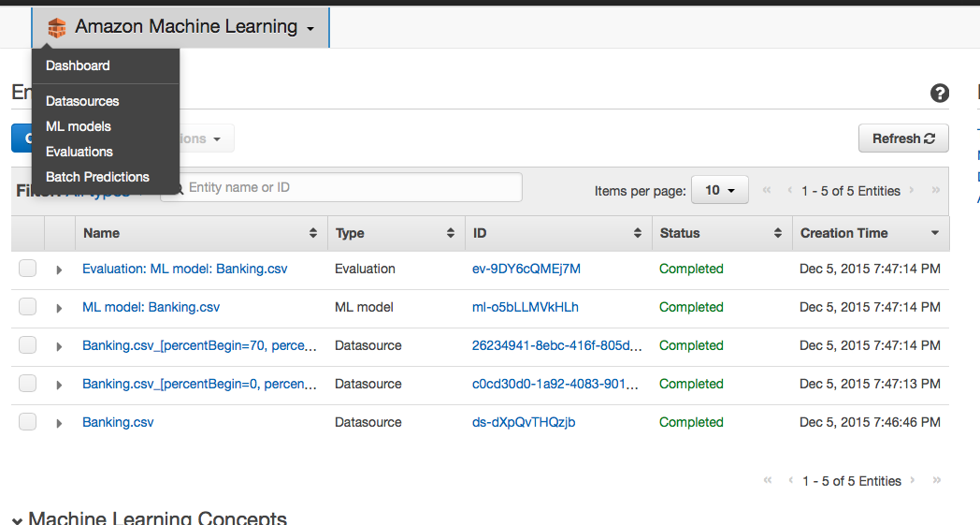Collapse the Machine Learning Concepts section
The width and height of the screenshot is (980, 525).
tap(18, 519)
